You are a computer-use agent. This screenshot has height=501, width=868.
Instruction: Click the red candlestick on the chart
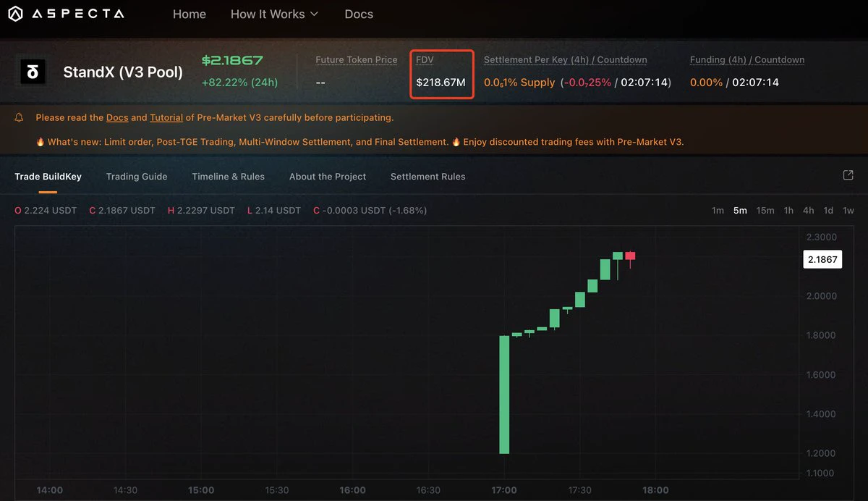pos(630,259)
